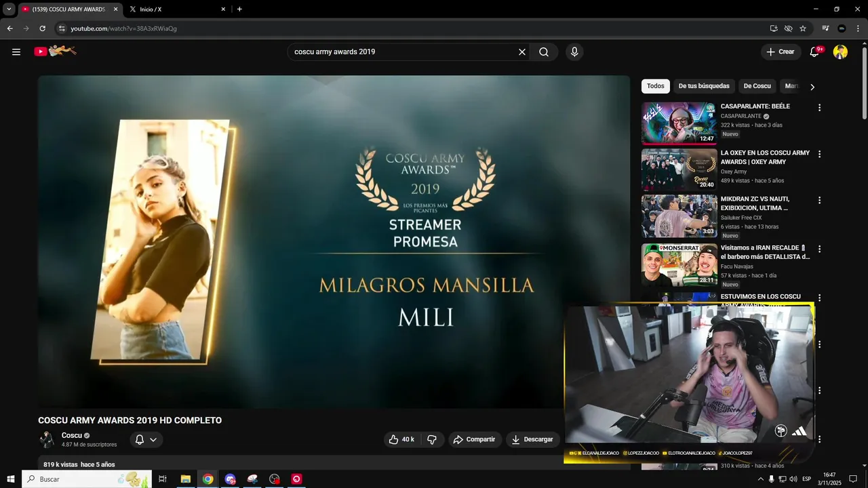Viewport: 868px width, 488px height.
Task: Open CASAPARLANTE: BEÉLE video title
Action: tap(755, 106)
